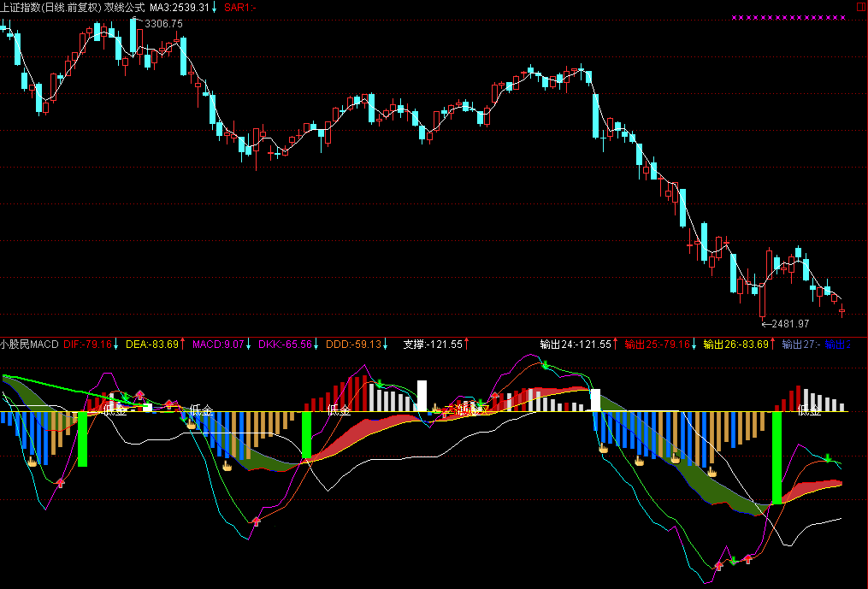The height and width of the screenshot is (589, 868).
Task: Click the green down arrow between the two bottom red arrows
Action: click(x=734, y=560)
